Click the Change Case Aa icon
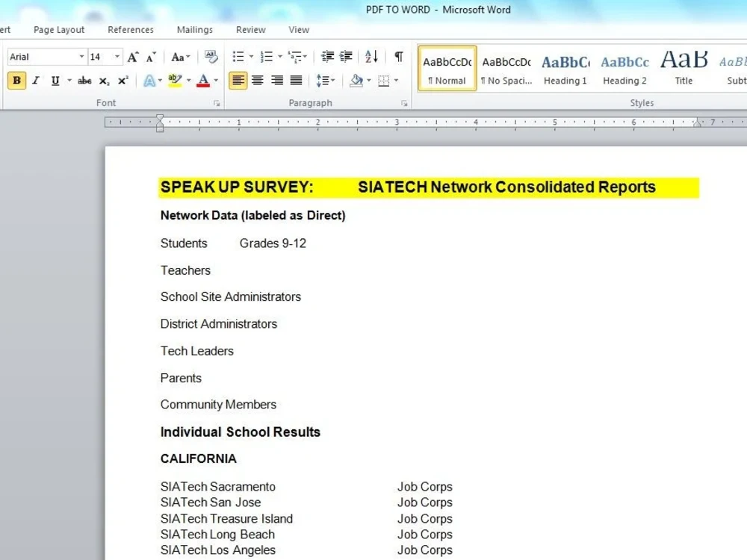This screenshot has width=747, height=560. pyautogui.click(x=180, y=57)
